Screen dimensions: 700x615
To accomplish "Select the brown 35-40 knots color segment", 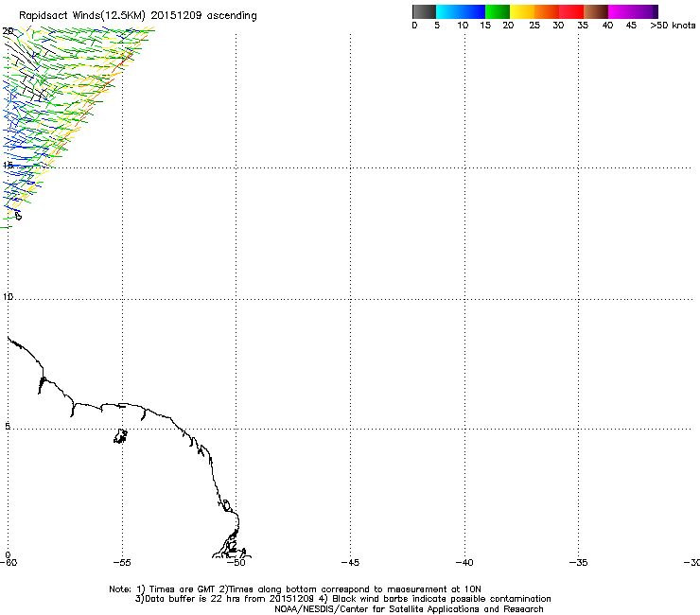I will 596,11.
